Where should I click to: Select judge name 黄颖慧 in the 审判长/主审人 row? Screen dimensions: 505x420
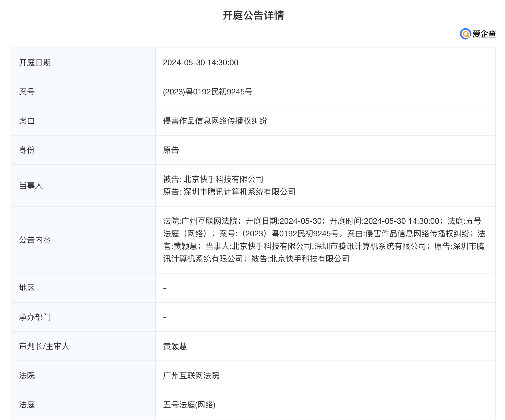tap(175, 346)
